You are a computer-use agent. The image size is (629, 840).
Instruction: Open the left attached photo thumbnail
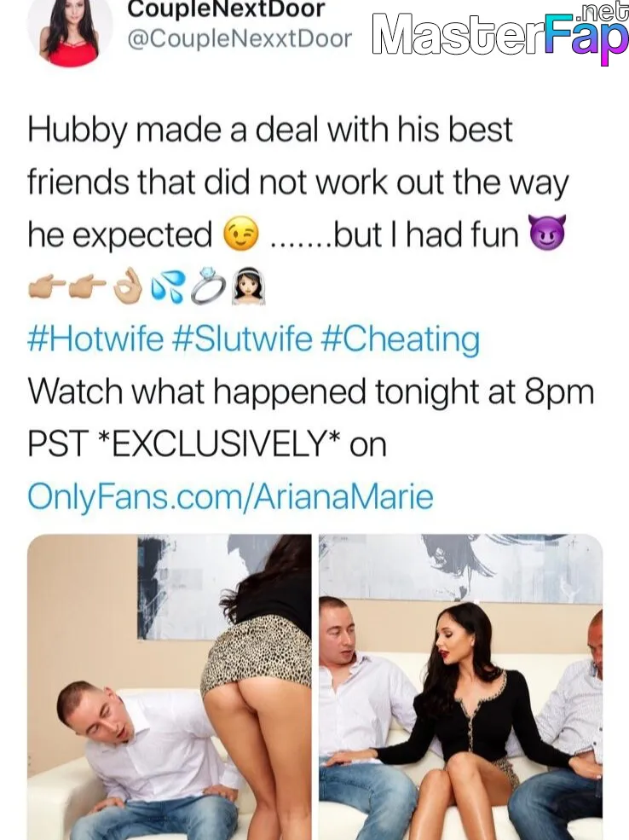169,686
